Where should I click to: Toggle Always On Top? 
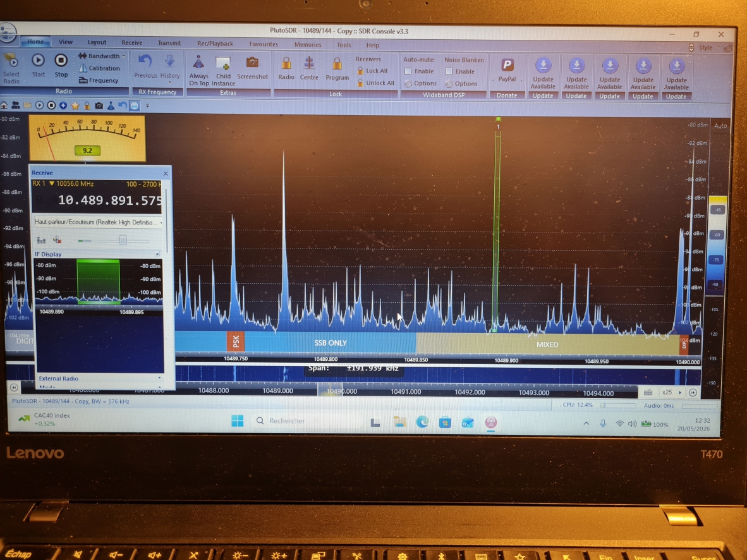[x=198, y=71]
